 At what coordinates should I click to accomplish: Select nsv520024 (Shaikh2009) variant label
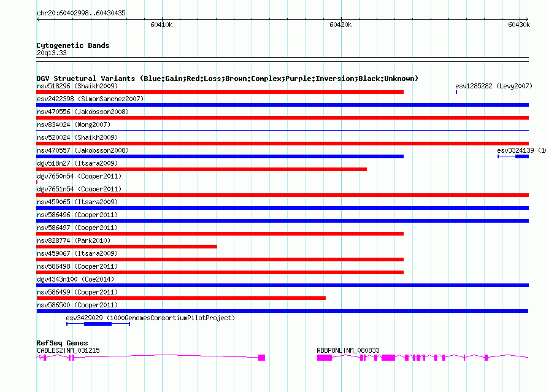coord(77,137)
